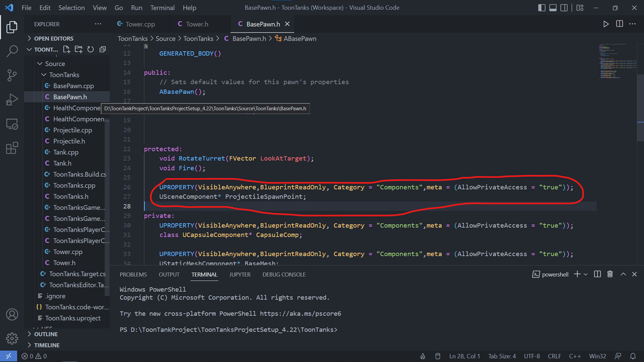Open the File menu

tap(27, 7)
